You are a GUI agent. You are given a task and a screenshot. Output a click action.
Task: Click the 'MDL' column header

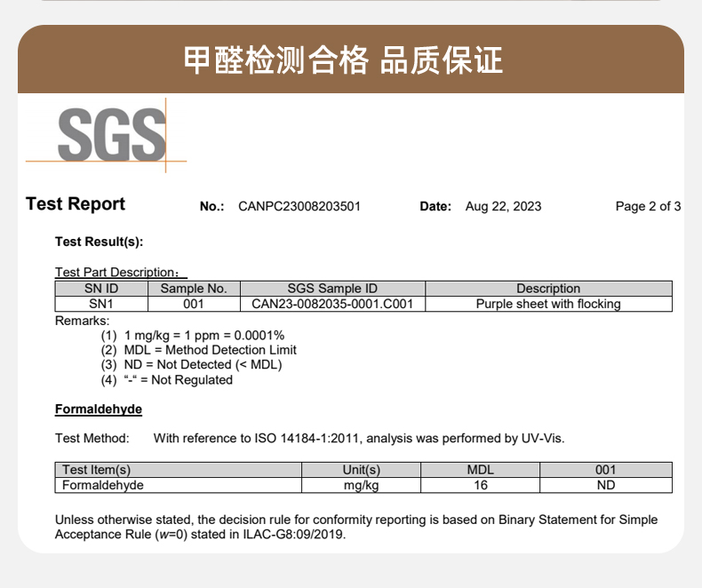[481, 470]
